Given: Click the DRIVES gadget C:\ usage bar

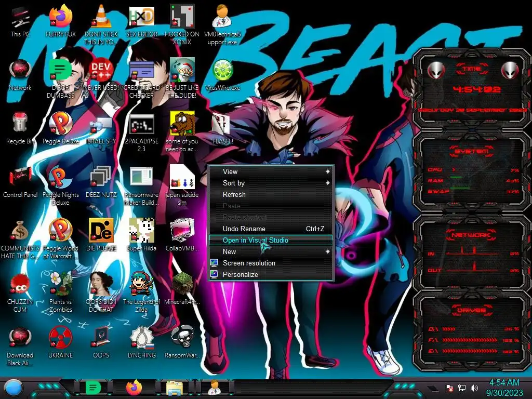Looking at the screenshot, I should click(x=473, y=329).
